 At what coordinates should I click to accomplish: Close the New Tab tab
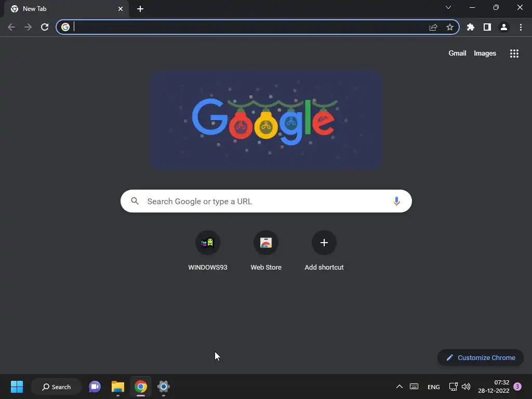[x=121, y=9]
